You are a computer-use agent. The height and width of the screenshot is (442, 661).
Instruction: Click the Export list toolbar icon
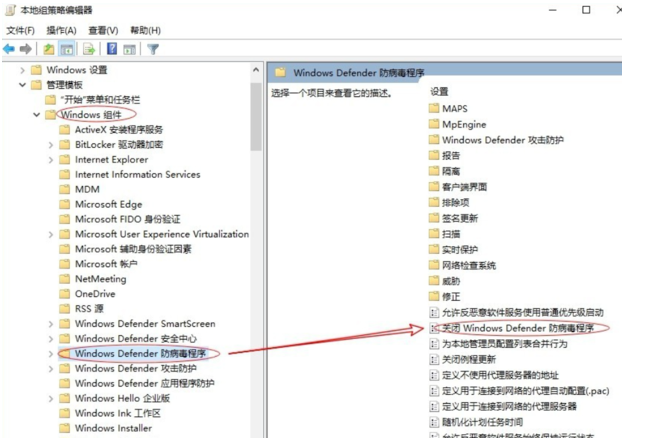pyautogui.click(x=89, y=48)
